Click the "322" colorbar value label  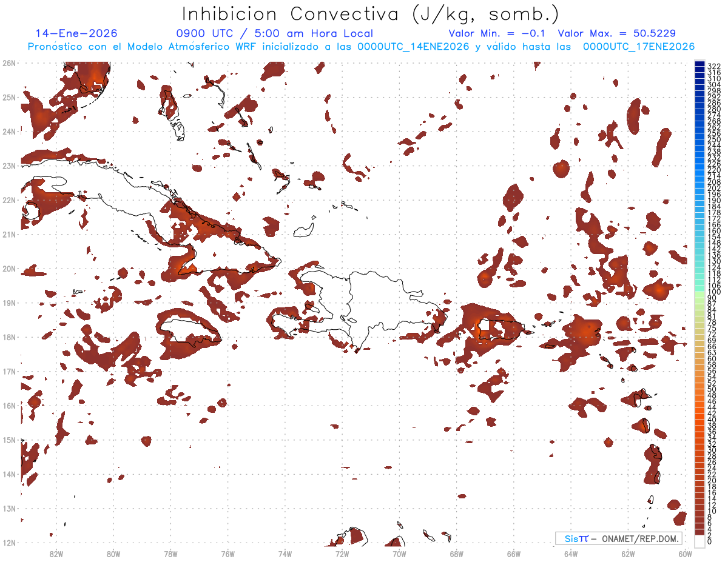[x=714, y=65]
